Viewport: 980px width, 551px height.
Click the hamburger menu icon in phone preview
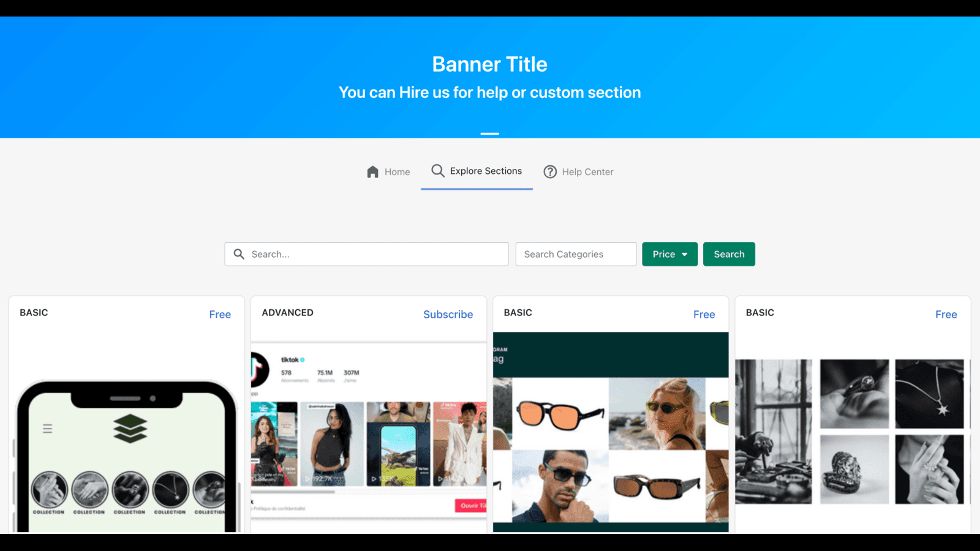47,429
